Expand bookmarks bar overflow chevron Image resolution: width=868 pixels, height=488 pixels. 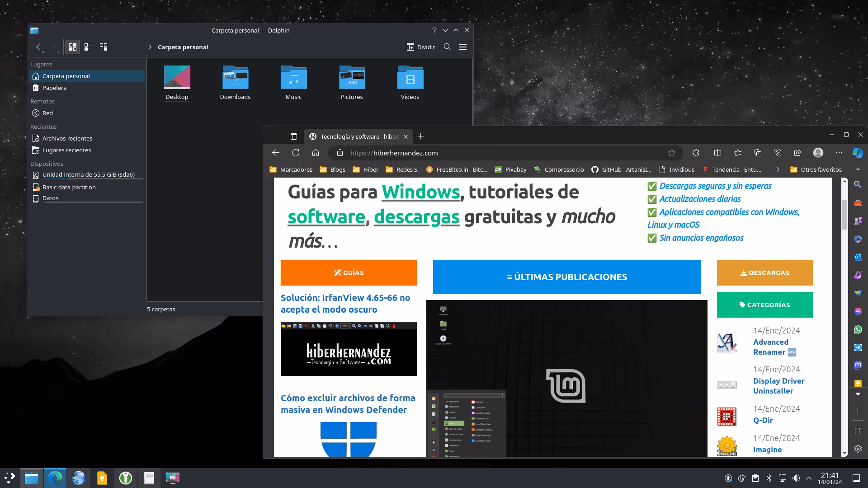click(x=778, y=169)
